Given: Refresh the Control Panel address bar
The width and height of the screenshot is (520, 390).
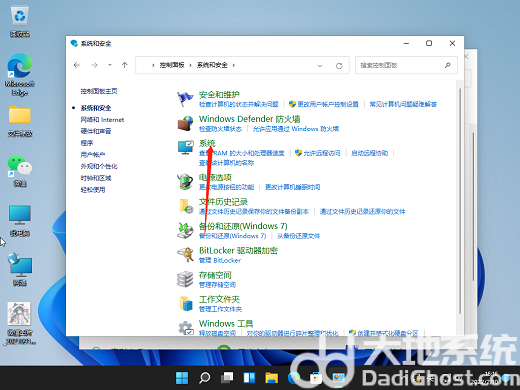Looking at the screenshot, I should click(x=339, y=66).
